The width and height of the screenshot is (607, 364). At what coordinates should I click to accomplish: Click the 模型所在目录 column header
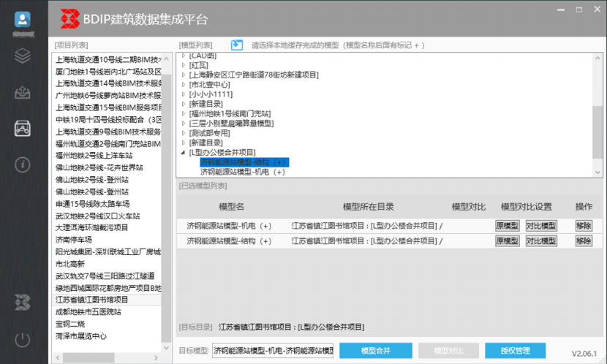tap(368, 207)
